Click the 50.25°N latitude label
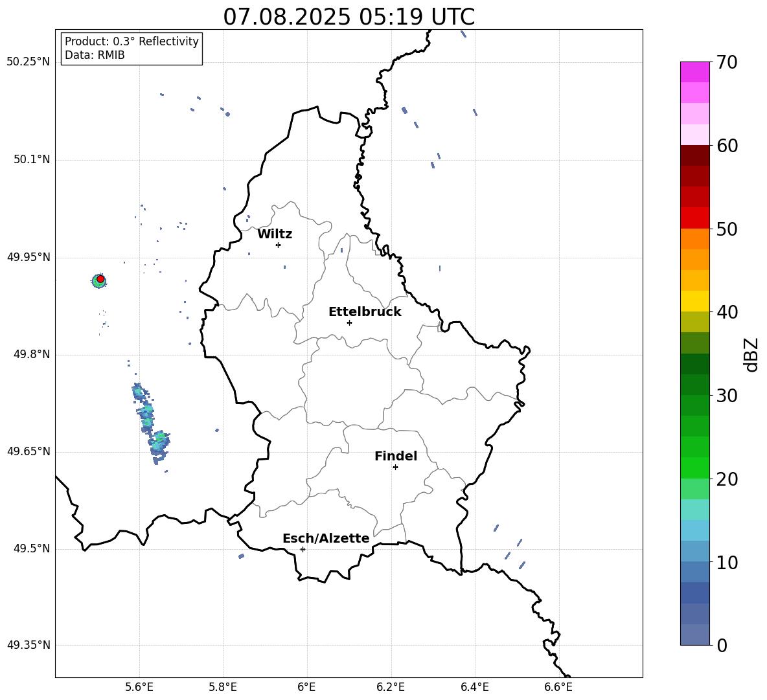The height and width of the screenshot is (700, 767). tap(28, 62)
